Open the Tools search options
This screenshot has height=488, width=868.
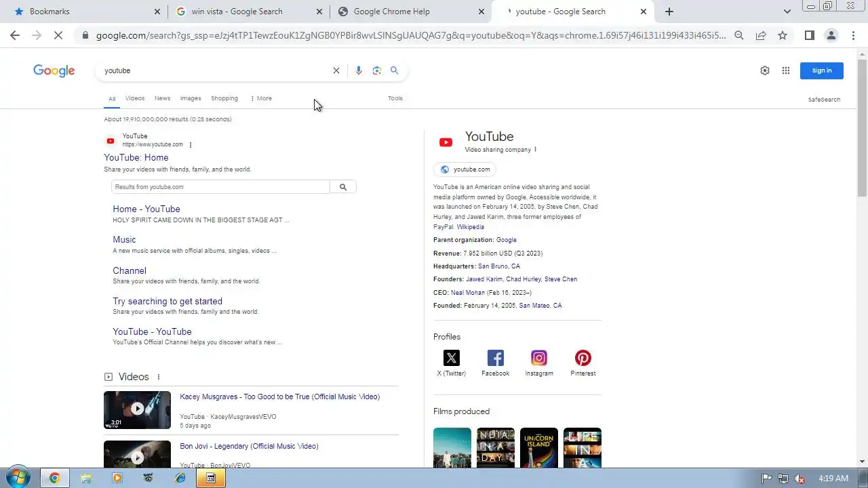(x=395, y=98)
